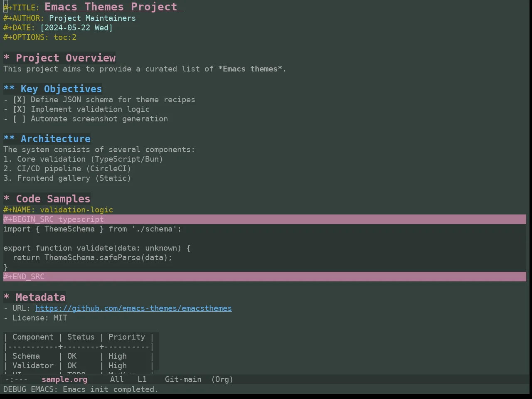
Task: Click the Frontend gallery (Static) list item
Action: pyautogui.click(x=67, y=178)
